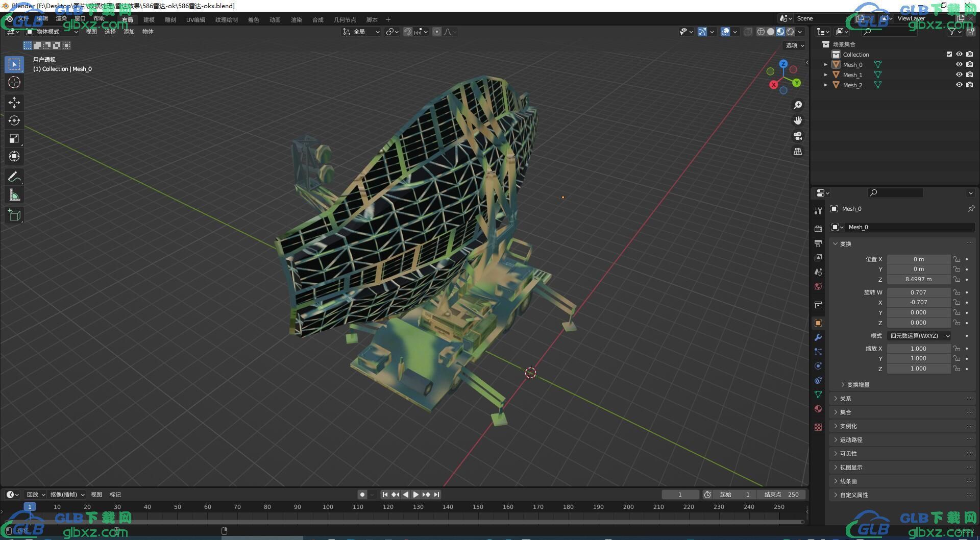
Task: Click the location Z 8.4997 m field
Action: (918, 279)
